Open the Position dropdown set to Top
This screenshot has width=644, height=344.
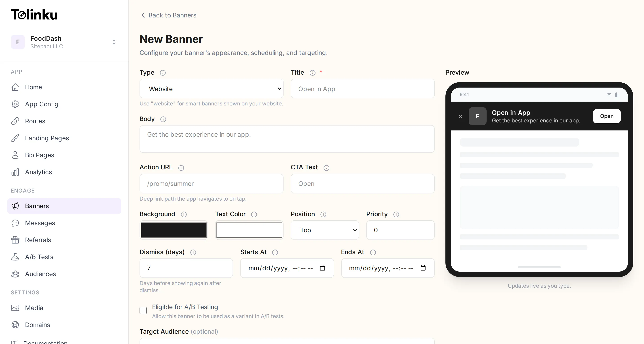click(325, 230)
